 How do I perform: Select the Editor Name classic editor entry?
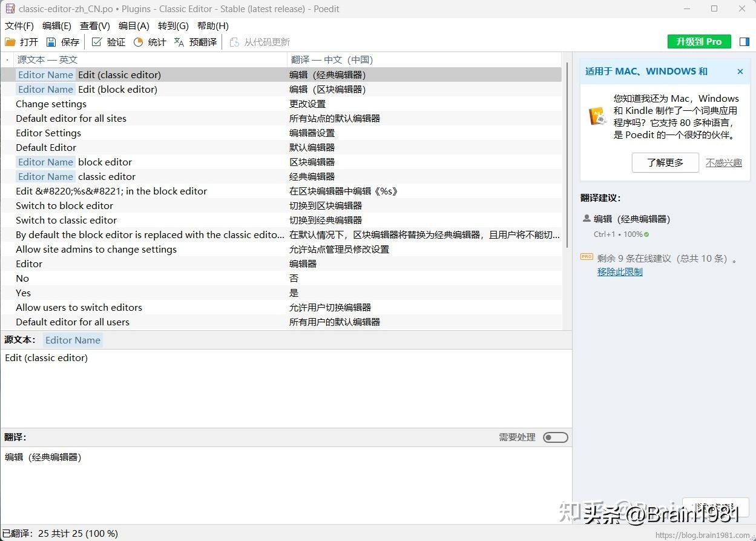click(x=73, y=176)
